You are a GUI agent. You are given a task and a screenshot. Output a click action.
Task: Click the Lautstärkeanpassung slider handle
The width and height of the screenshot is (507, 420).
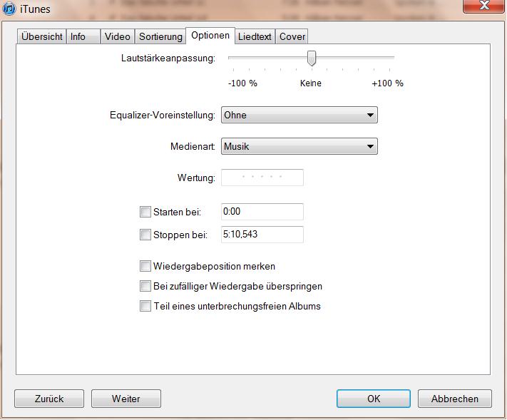coord(312,58)
